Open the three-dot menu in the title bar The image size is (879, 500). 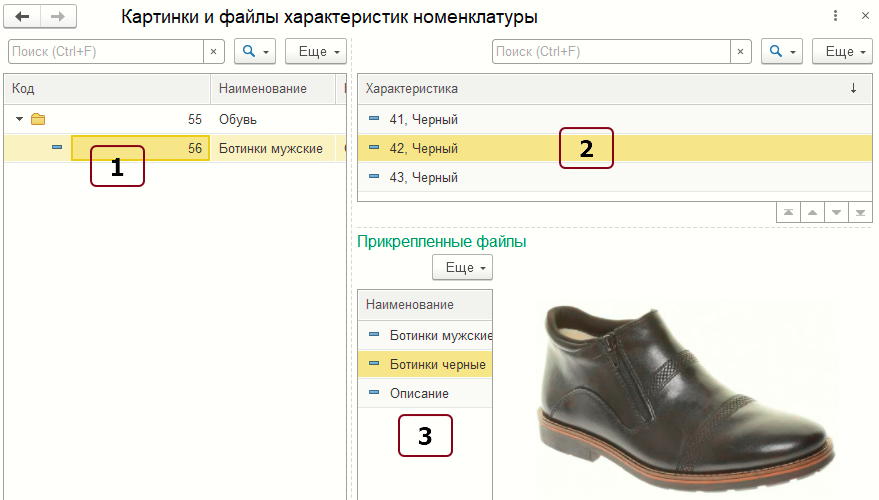835,17
